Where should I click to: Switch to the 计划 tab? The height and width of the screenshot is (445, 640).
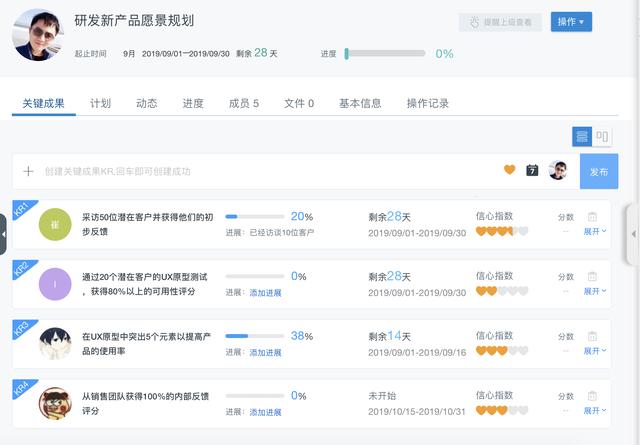(x=100, y=103)
